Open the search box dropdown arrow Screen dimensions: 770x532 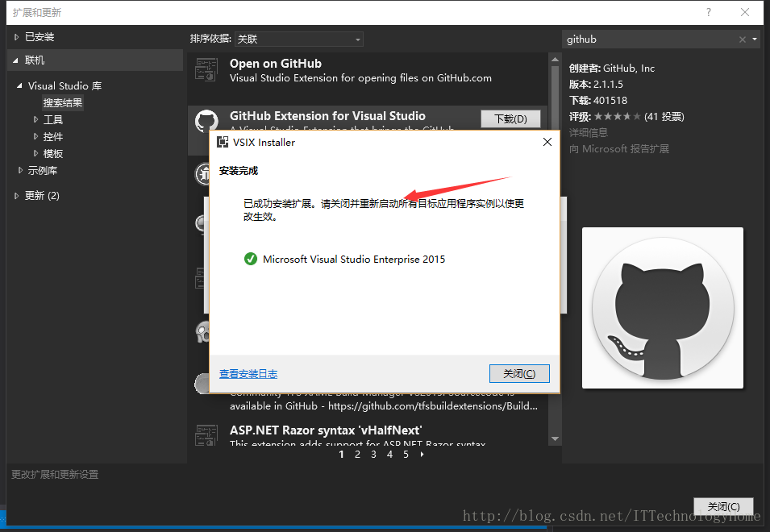[x=755, y=39]
